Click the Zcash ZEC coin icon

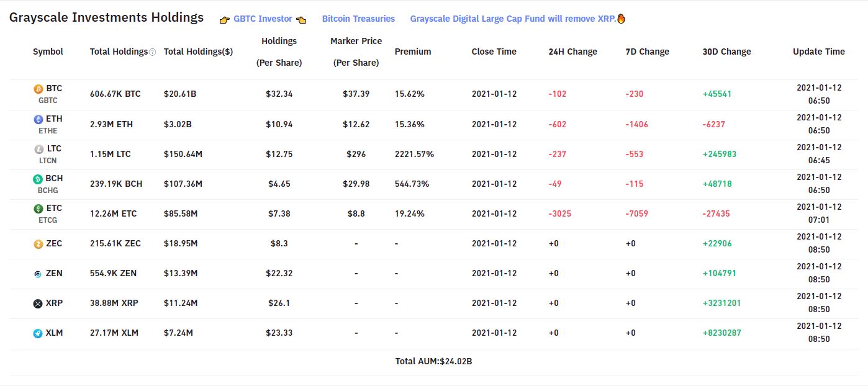pyautogui.click(x=38, y=244)
